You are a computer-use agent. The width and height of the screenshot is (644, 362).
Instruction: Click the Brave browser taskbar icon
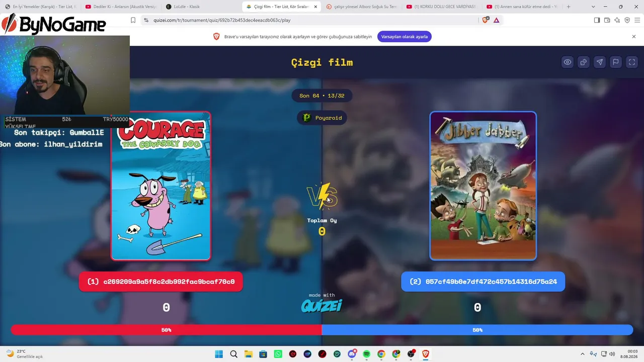click(x=426, y=354)
